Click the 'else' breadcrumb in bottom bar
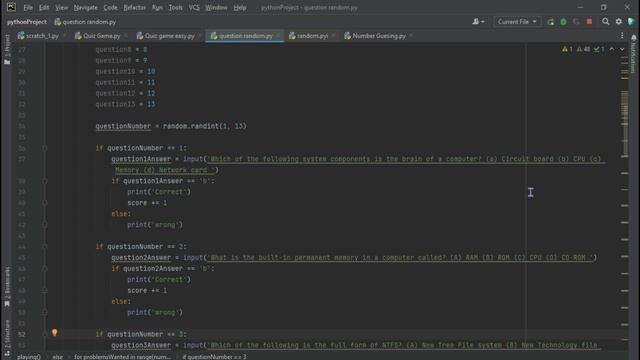This screenshot has height=360, width=640. click(58, 357)
